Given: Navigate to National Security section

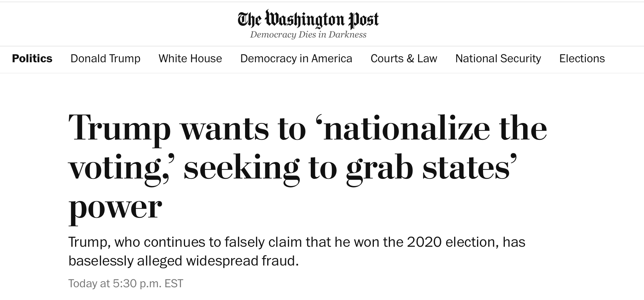Looking at the screenshot, I should pos(498,58).
